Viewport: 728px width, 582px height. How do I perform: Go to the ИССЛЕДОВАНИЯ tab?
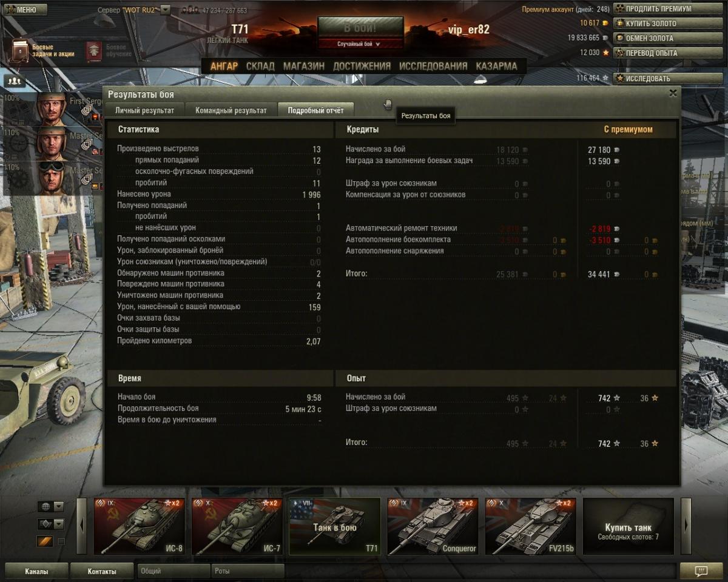coord(433,66)
